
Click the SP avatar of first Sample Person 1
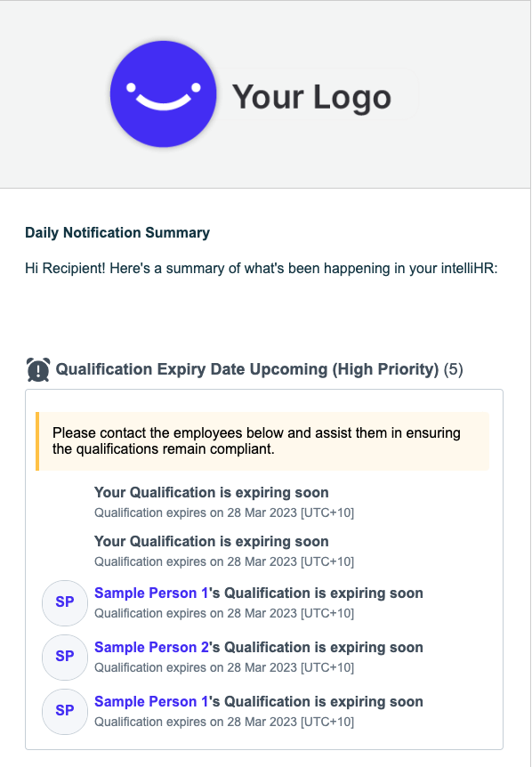(65, 602)
